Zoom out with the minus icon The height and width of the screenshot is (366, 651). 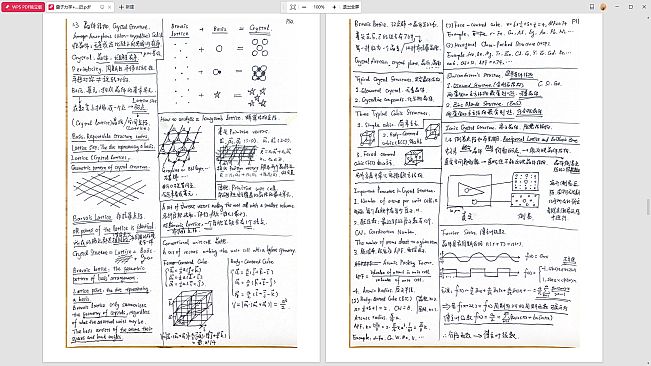point(304,7)
